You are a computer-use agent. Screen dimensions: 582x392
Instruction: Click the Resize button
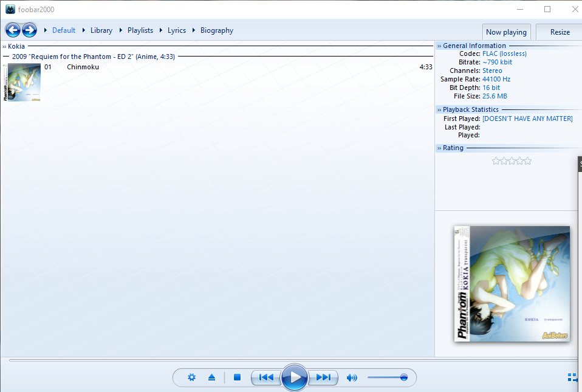tap(560, 32)
